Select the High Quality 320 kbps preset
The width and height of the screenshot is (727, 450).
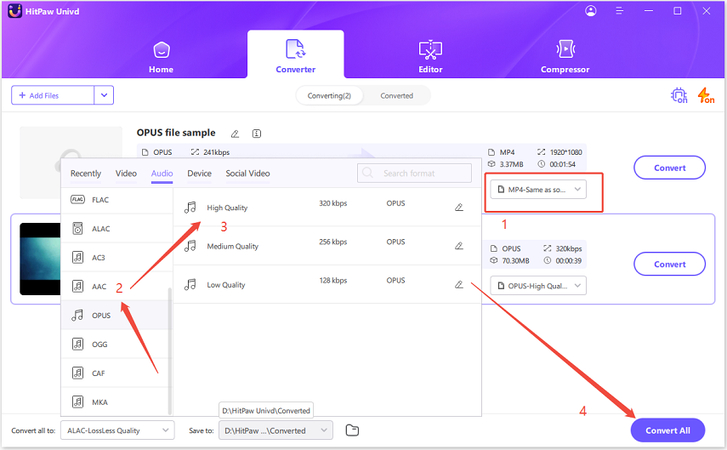327,207
